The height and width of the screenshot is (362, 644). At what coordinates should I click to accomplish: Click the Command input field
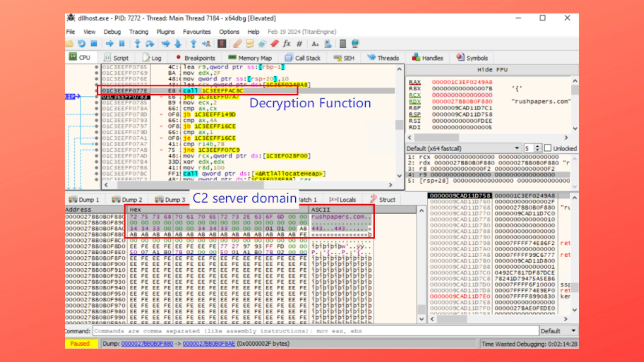pyautogui.click(x=316, y=331)
